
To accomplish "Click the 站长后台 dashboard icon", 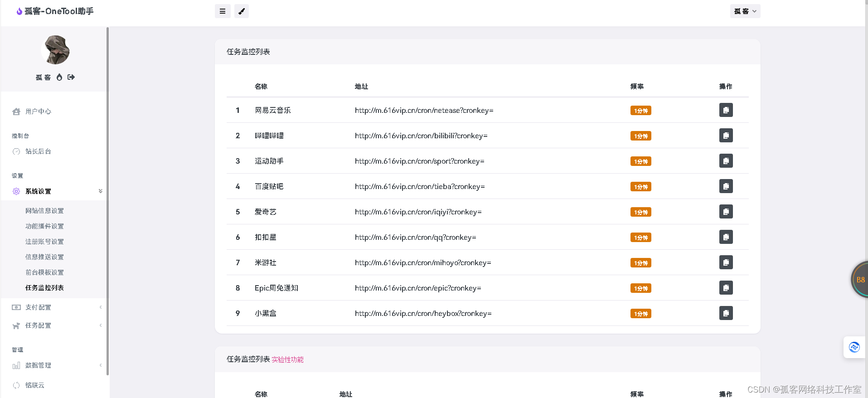I will (x=16, y=151).
